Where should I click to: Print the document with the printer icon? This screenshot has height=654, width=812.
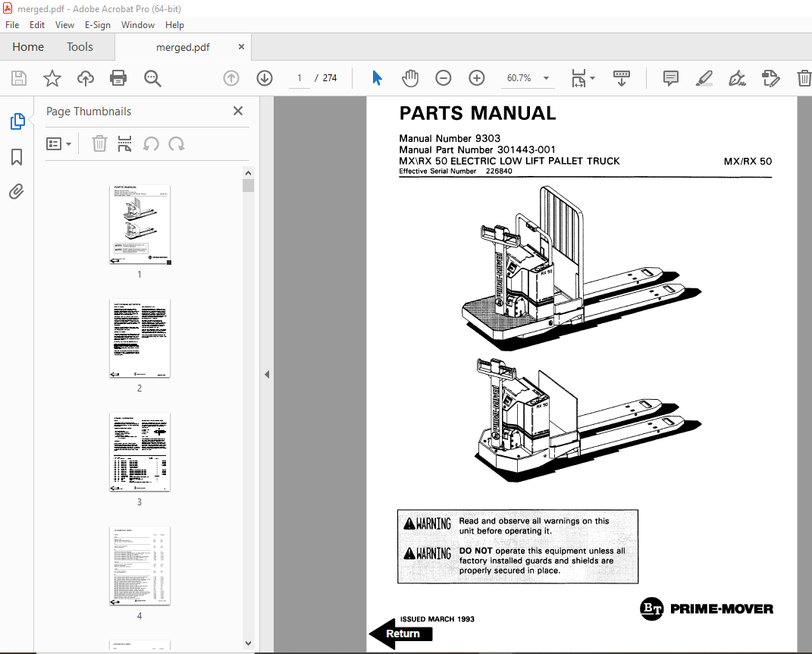(118, 78)
